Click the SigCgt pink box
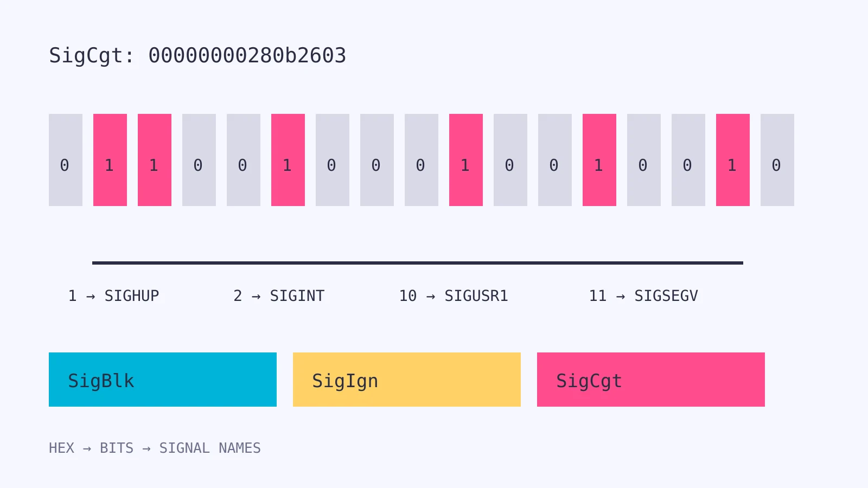Image resolution: width=868 pixels, height=488 pixels. coord(651,380)
